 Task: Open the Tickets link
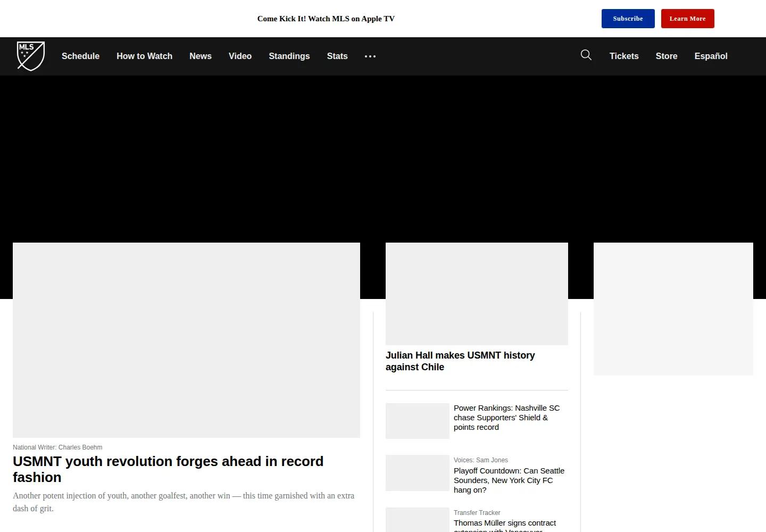[x=624, y=56]
